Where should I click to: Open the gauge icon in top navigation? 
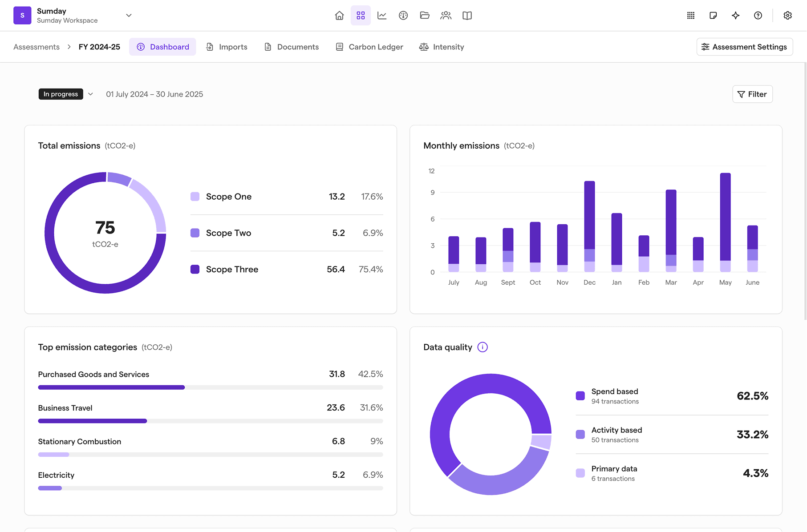click(x=403, y=16)
